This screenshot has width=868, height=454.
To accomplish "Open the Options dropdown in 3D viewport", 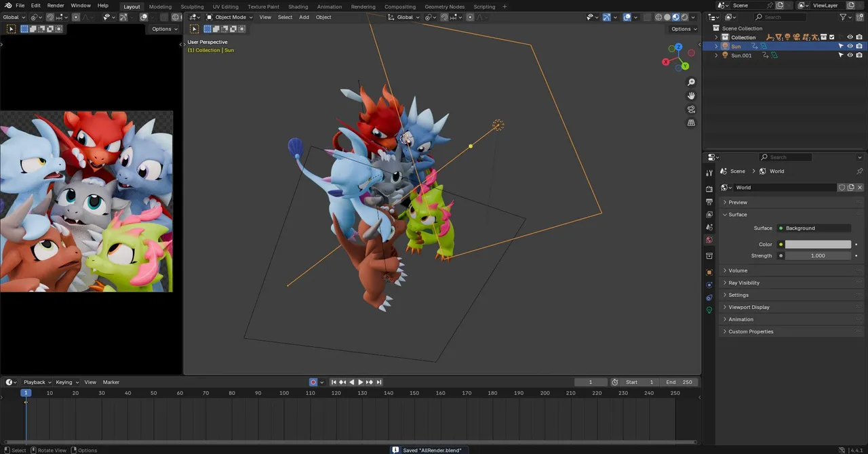I will point(683,29).
